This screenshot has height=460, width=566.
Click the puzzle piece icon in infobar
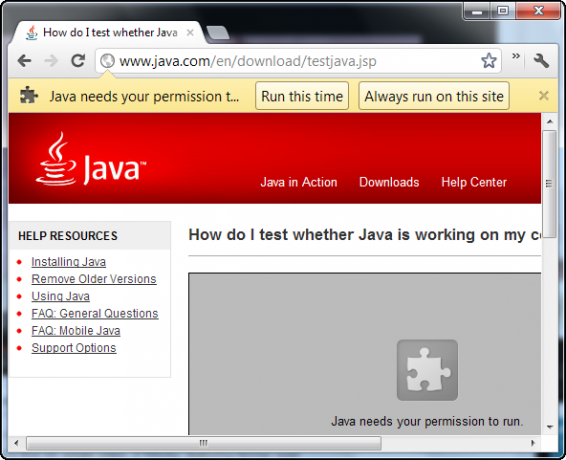click(29, 96)
